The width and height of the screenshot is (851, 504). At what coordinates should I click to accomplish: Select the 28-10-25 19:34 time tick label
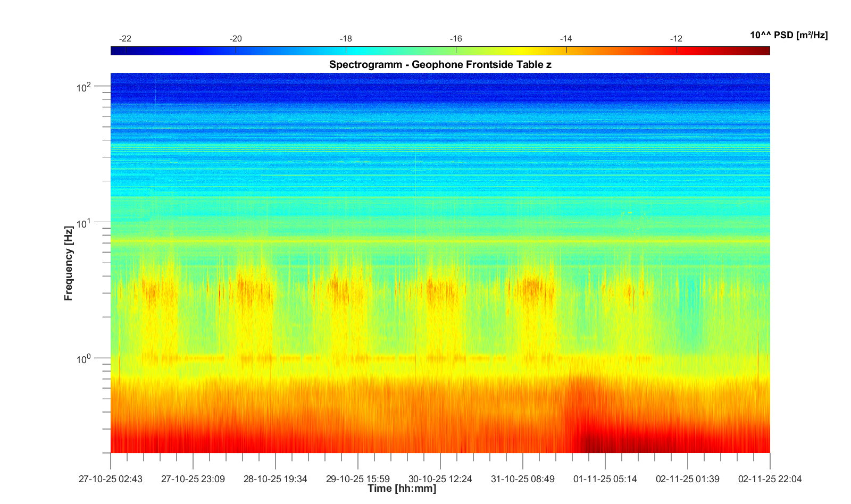tap(276, 479)
